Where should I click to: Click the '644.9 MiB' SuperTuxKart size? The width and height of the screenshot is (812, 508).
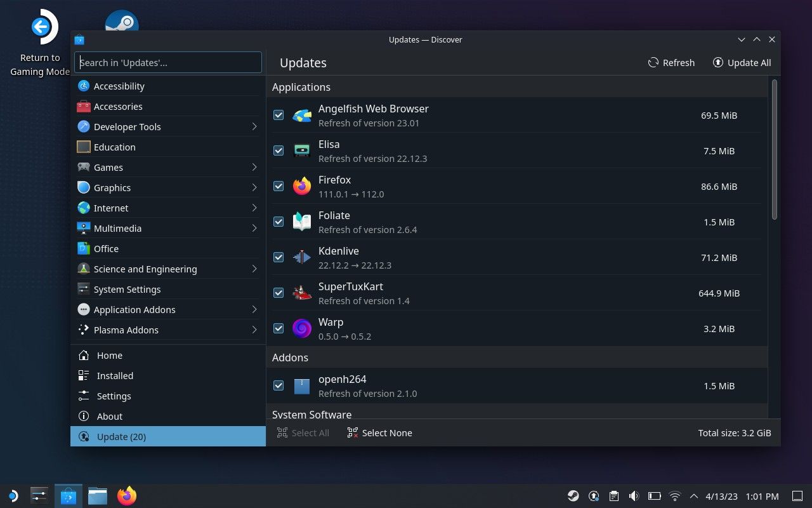pos(719,293)
